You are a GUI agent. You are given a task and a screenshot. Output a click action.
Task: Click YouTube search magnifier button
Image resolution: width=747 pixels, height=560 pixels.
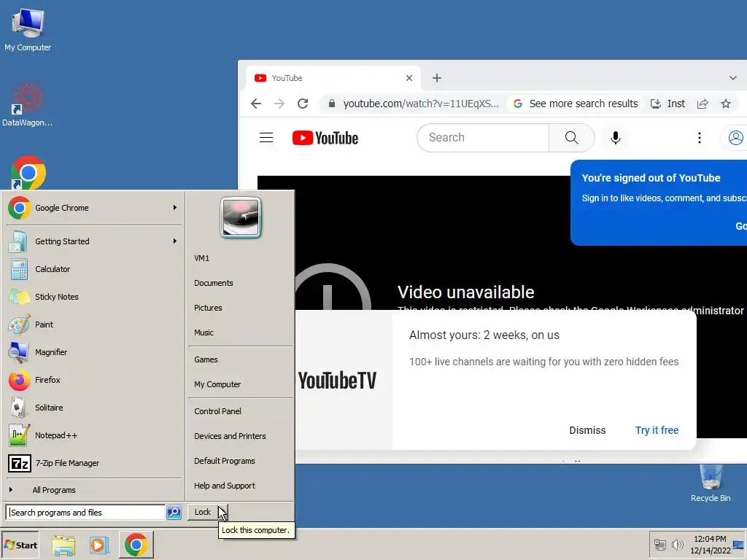[572, 138]
